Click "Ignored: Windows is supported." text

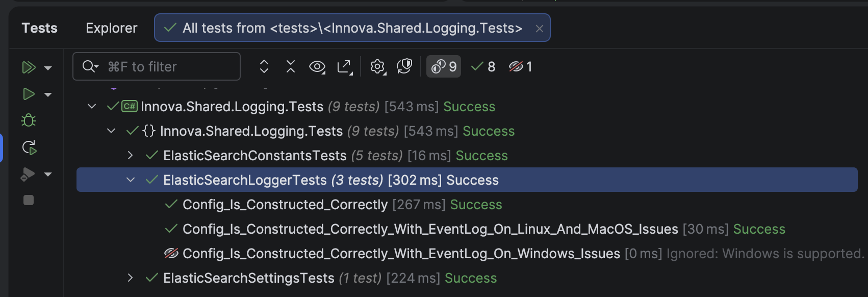coord(765,254)
